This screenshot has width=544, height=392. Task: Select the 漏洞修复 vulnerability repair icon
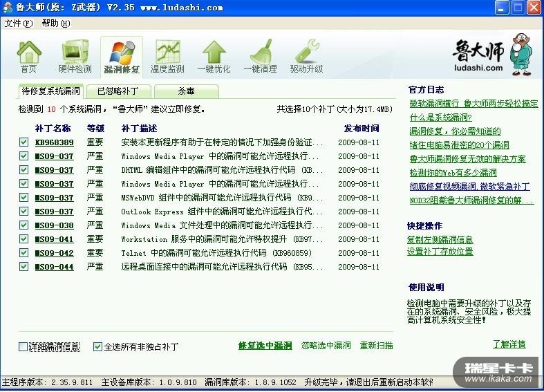click(122, 56)
